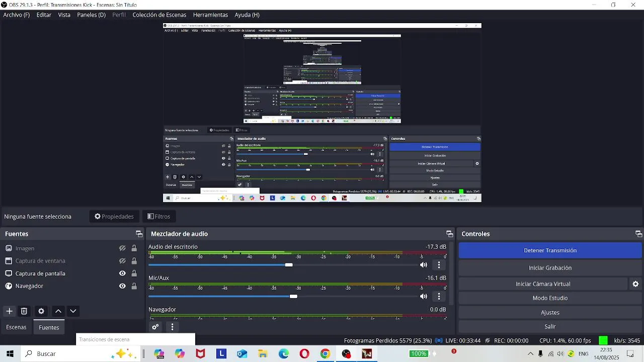Pop out the Fuentes dock
Viewport: 644px width, 362px height.
pyautogui.click(x=139, y=234)
